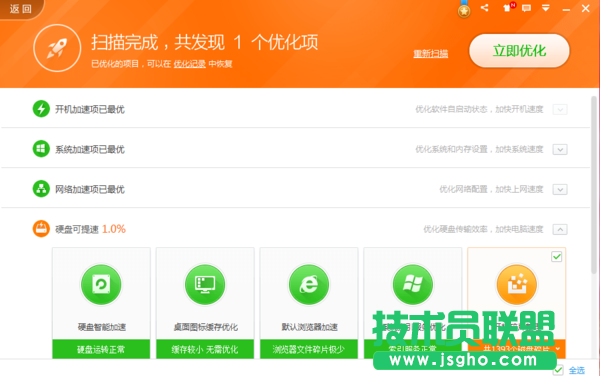
Task: Click the orange disk fragment card icon
Action: click(517, 285)
